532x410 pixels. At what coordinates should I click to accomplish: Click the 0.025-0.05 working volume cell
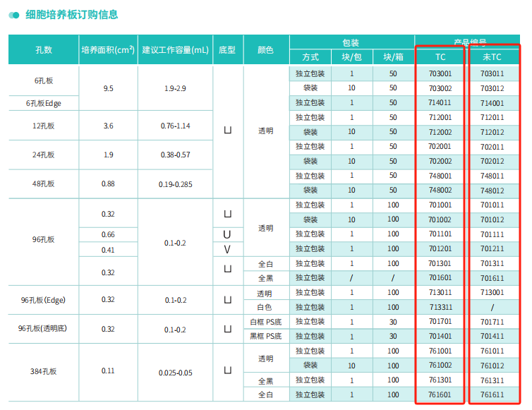175,372
